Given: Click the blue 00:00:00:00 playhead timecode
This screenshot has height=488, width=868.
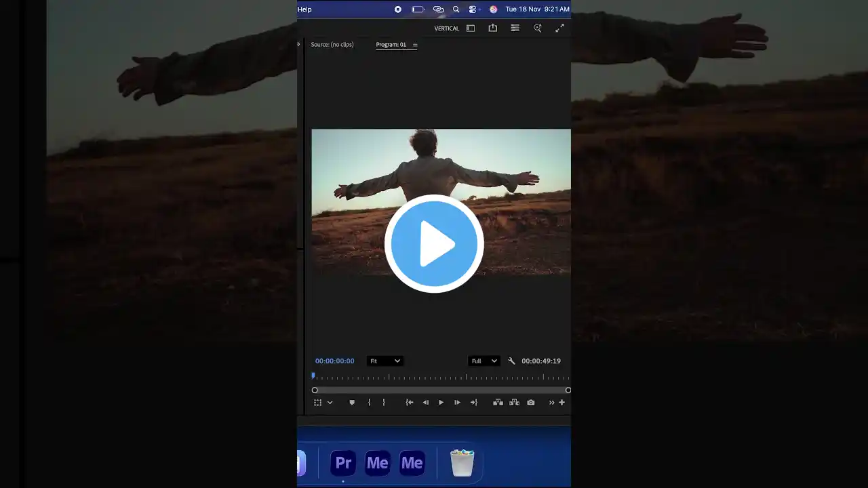Looking at the screenshot, I should (334, 361).
